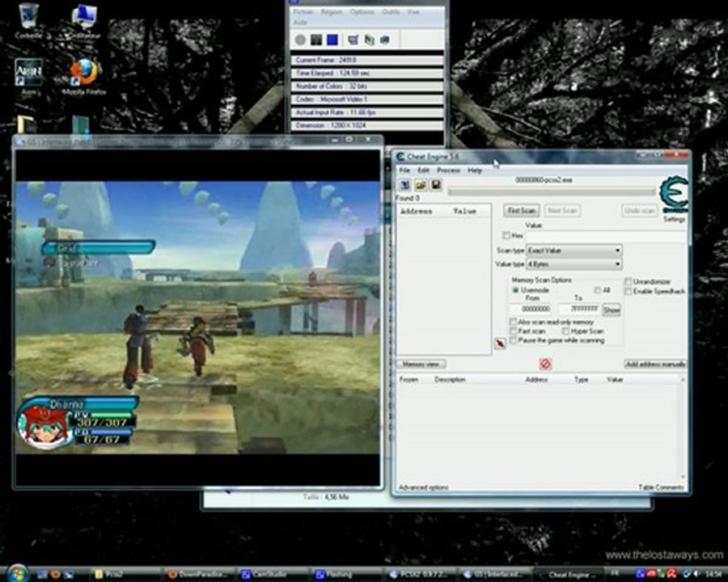Click Advanced options in Cheat Engine

(x=423, y=487)
